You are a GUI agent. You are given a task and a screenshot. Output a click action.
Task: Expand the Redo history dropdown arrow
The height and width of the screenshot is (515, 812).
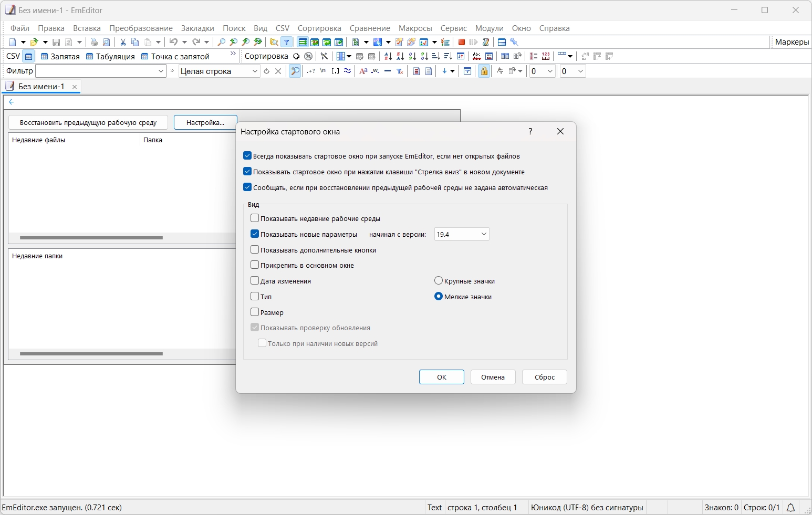pos(207,42)
